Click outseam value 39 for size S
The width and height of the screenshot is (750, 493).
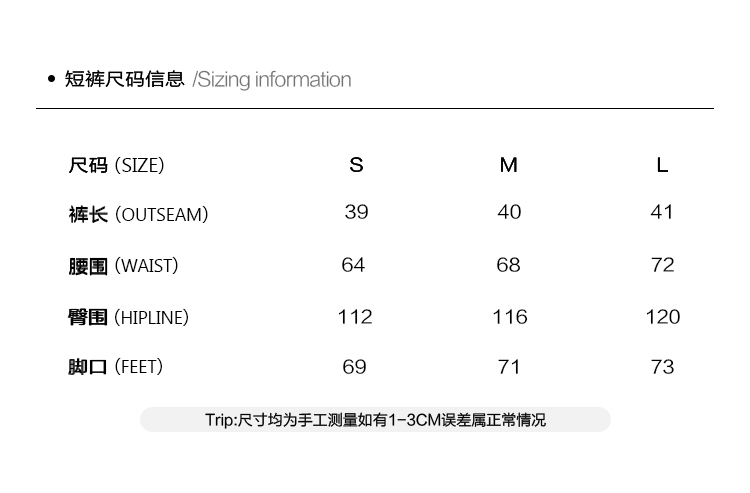356,212
